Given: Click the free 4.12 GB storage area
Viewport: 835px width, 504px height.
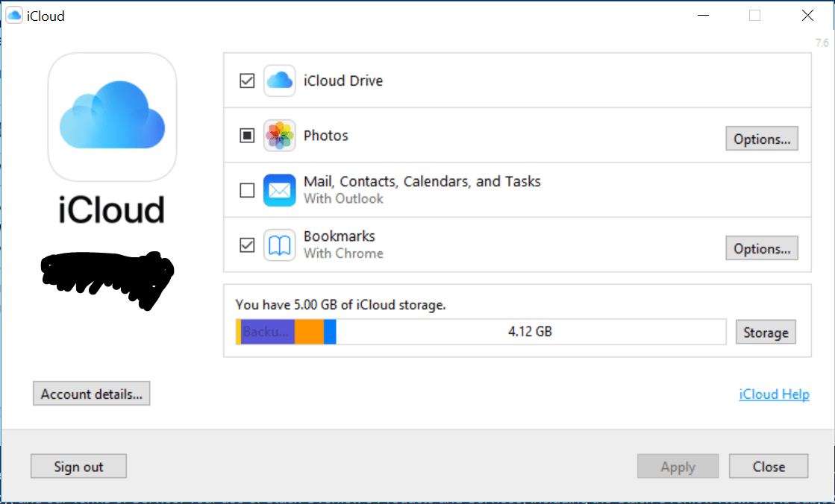Looking at the screenshot, I should pyautogui.click(x=530, y=332).
